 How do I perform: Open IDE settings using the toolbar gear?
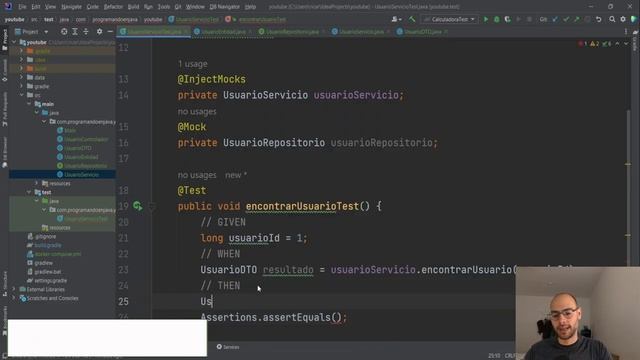click(623, 19)
